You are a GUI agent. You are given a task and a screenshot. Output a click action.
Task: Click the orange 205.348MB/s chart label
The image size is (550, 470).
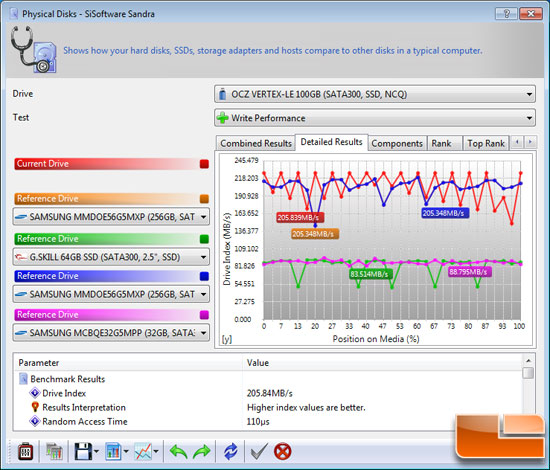pos(315,234)
